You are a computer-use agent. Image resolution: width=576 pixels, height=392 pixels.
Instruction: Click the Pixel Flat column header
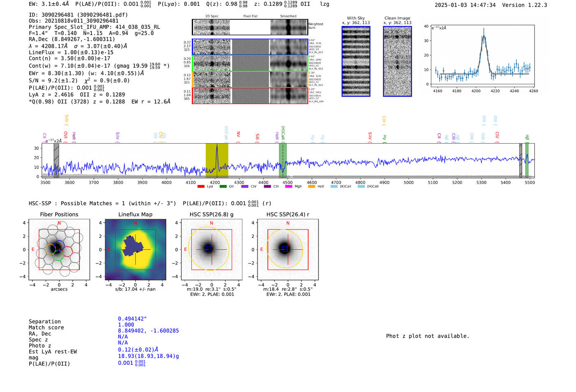[x=250, y=16]
